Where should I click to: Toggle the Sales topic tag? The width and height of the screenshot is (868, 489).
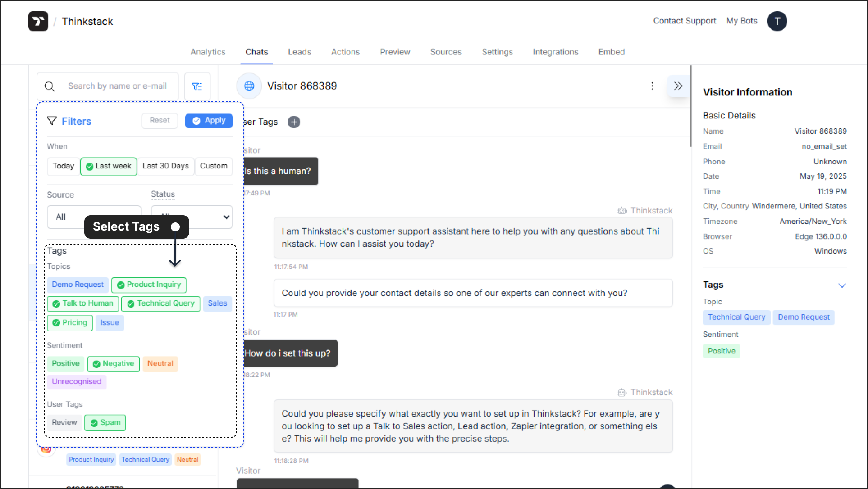click(217, 303)
